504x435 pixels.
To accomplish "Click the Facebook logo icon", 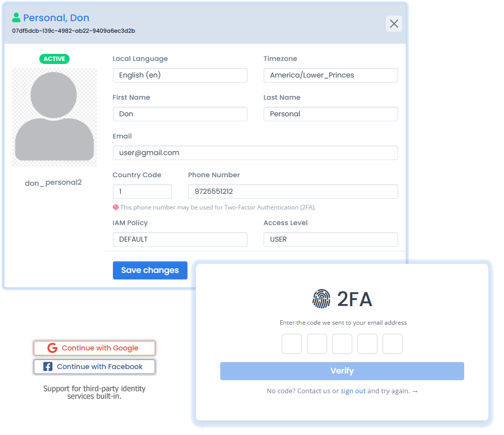I will coord(48,367).
